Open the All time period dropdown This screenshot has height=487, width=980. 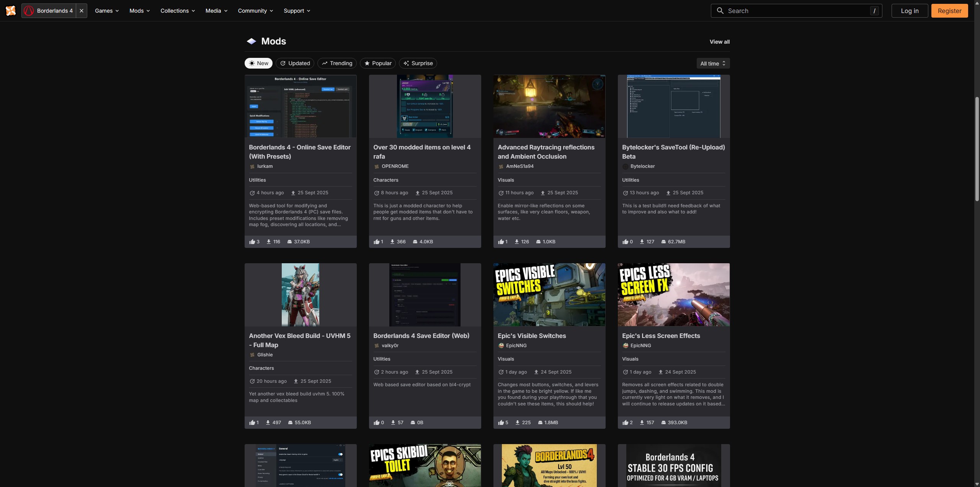(x=713, y=64)
